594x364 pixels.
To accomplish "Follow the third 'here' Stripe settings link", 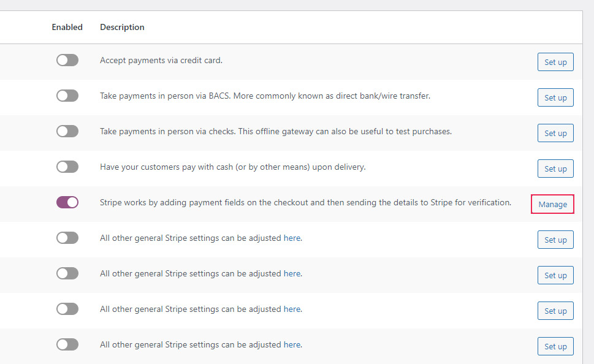I will point(292,309).
